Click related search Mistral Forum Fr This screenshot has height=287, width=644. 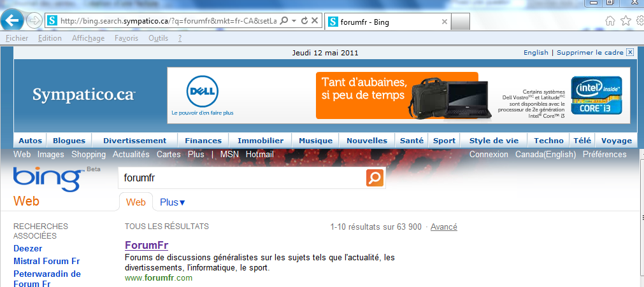47,261
